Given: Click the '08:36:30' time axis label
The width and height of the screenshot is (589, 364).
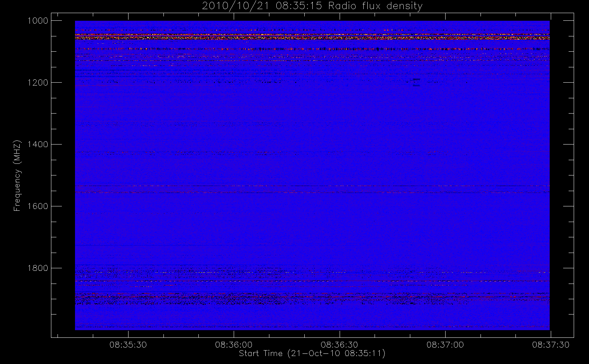Looking at the screenshot, I should click(x=339, y=345).
